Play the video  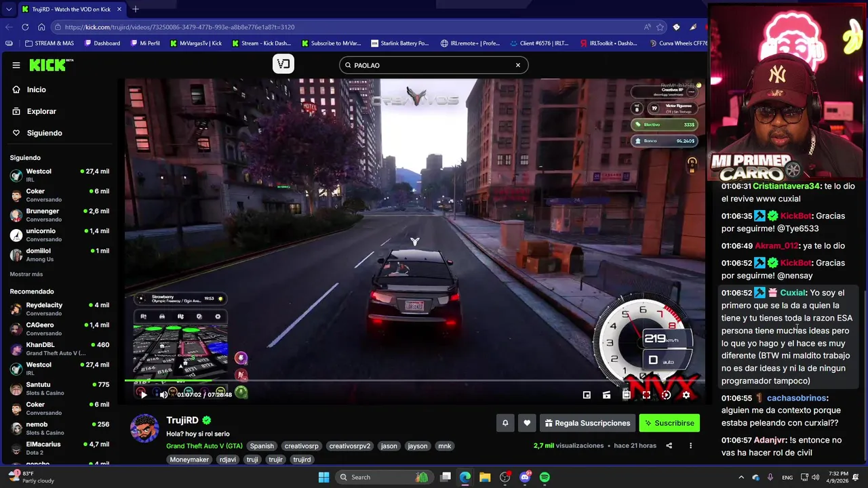(x=142, y=394)
